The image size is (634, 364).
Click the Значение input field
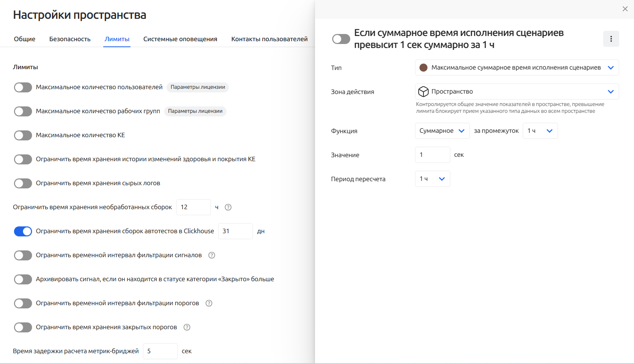(x=432, y=155)
